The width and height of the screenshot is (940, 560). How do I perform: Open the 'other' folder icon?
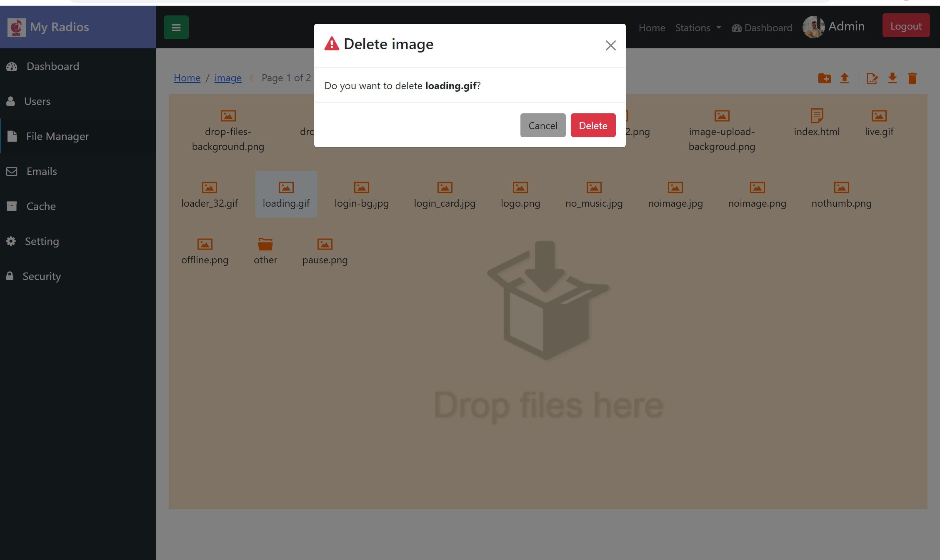[265, 244]
